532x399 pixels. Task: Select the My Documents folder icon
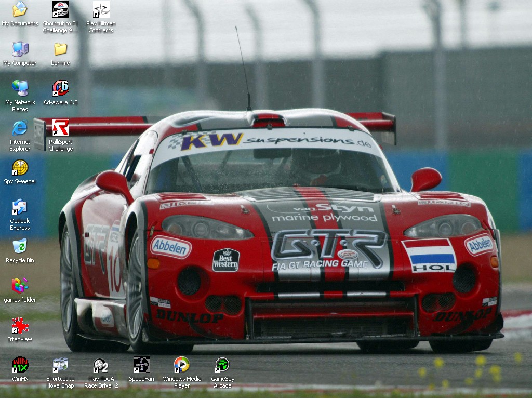pos(20,9)
